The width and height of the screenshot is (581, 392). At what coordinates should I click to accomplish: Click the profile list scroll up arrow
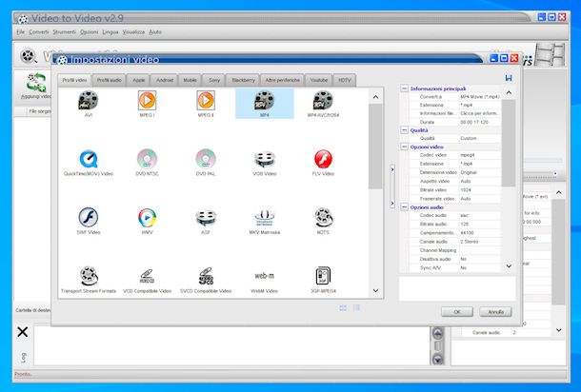pos(375,97)
